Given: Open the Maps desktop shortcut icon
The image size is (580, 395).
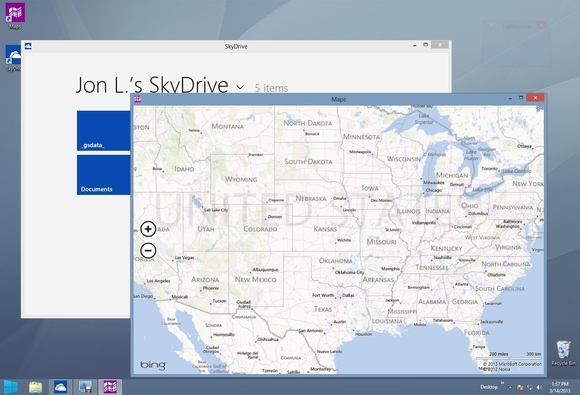Looking at the screenshot, I should (x=15, y=16).
